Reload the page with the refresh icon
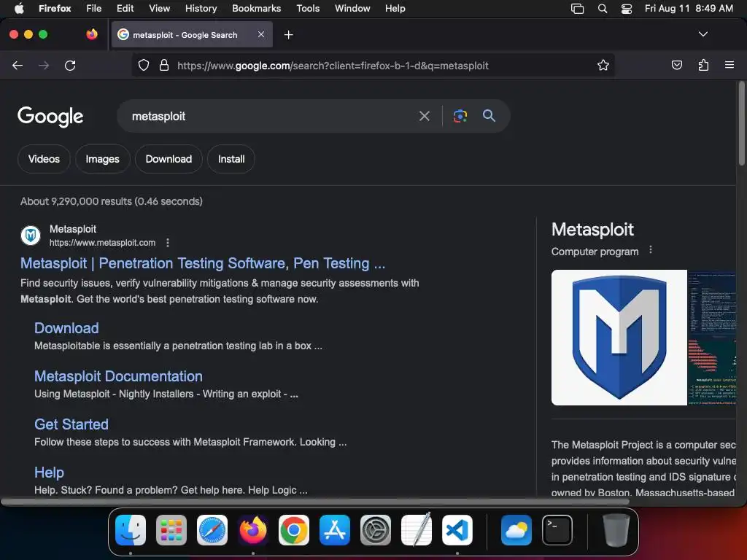 click(x=70, y=66)
